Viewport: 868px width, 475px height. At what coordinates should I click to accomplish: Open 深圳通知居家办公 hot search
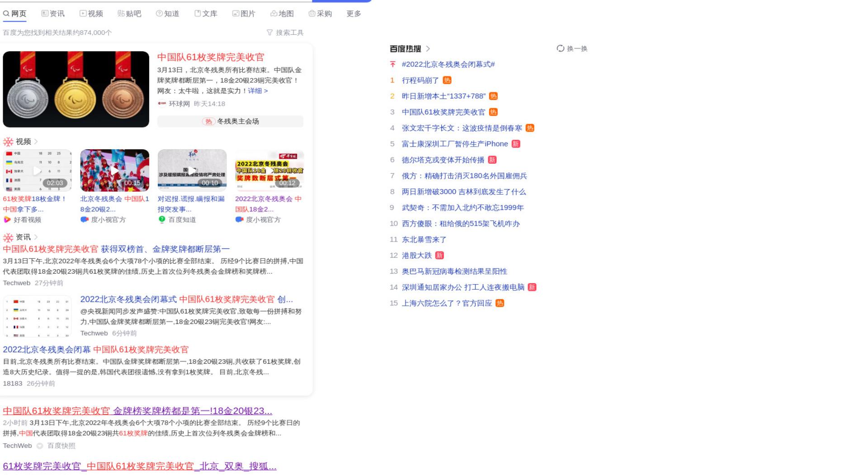[463, 287]
